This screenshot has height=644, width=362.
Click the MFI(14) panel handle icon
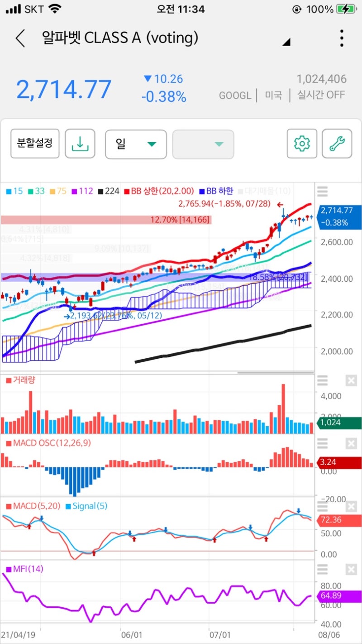point(322,570)
